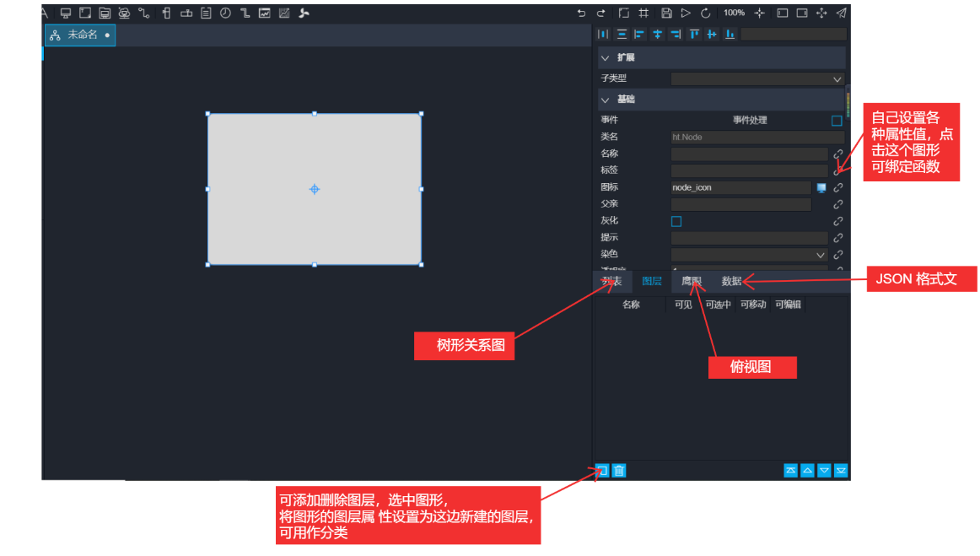The width and height of the screenshot is (980, 556).
Task: Delete layer with the trash icon
Action: pos(618,471)
